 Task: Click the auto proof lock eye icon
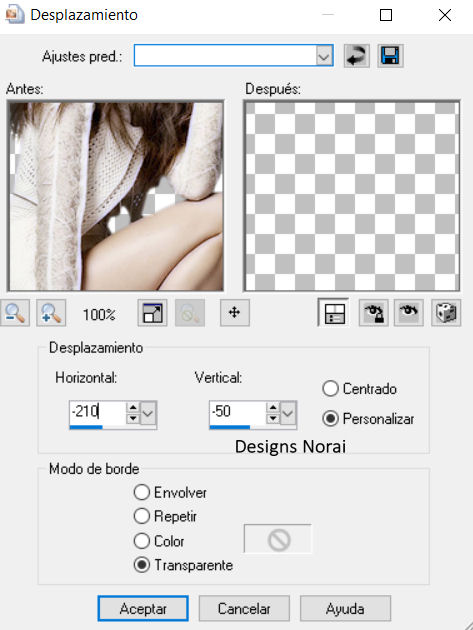click(x=374, y=313)
